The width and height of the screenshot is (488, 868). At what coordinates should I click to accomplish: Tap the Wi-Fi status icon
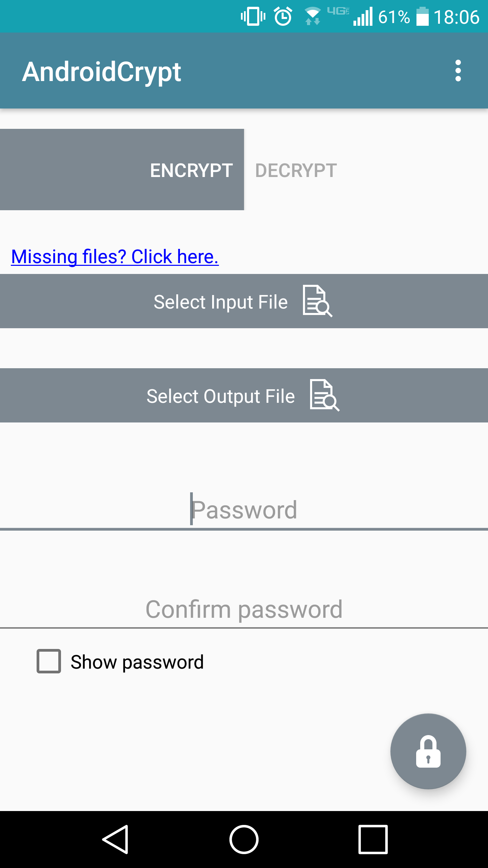(x=312, y=16)
